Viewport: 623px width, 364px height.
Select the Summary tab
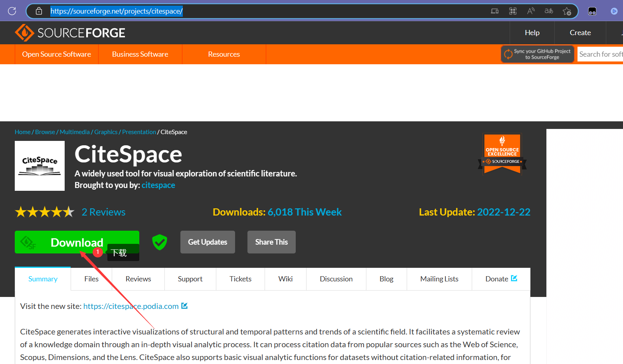tap(43, 279)
